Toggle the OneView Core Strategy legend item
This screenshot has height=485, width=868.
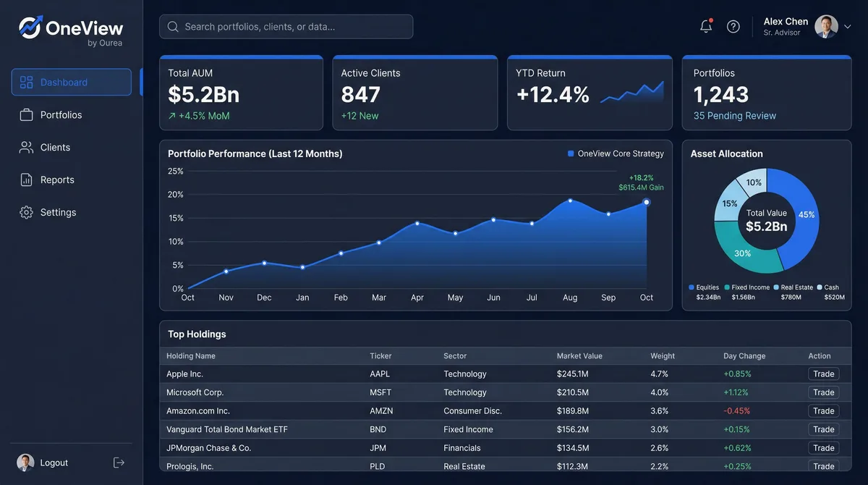616,153
